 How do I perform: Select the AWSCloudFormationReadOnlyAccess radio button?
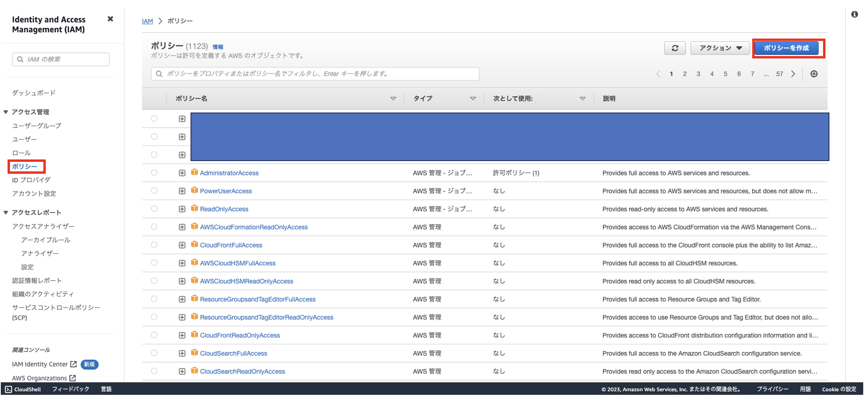coord(154,227)
